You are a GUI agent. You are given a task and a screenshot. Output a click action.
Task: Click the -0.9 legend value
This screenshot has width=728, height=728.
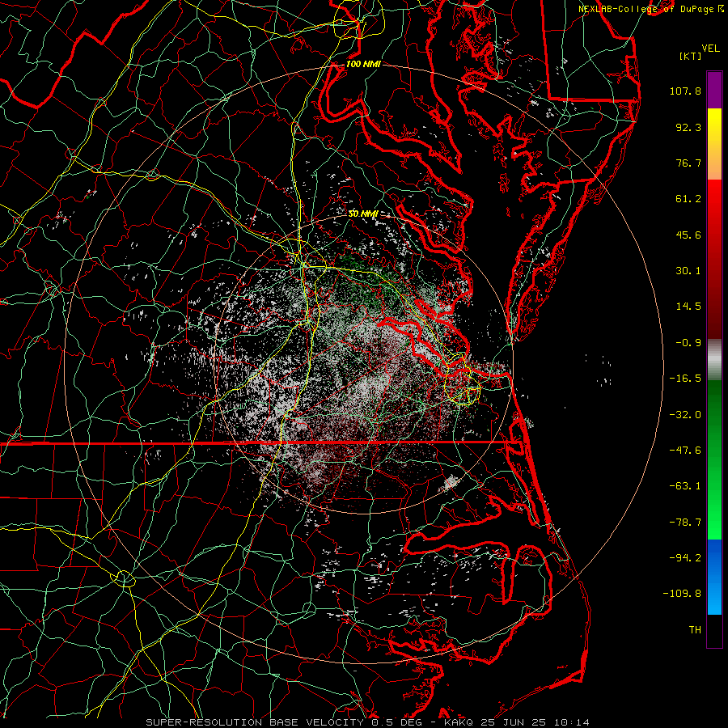tap(688, 343)
